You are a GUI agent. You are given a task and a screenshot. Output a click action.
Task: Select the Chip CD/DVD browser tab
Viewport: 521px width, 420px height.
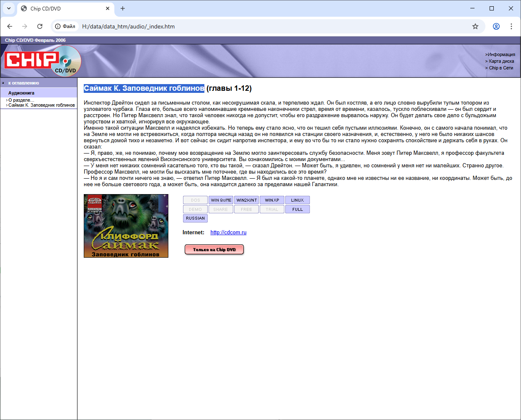tap(66, 8)
